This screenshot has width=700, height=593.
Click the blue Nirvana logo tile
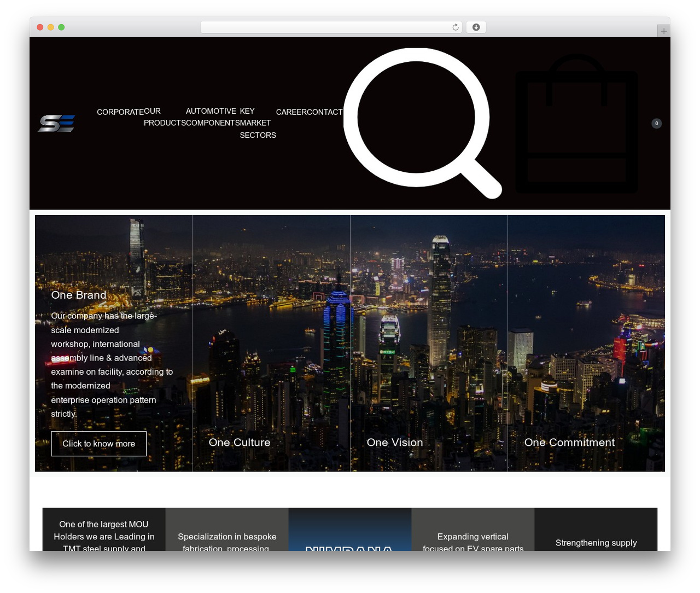(350, 530)
